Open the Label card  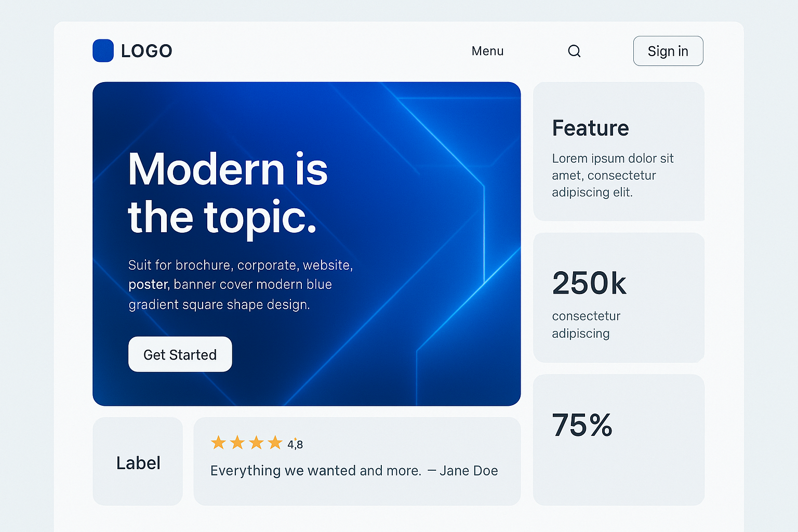coord(138,462)
